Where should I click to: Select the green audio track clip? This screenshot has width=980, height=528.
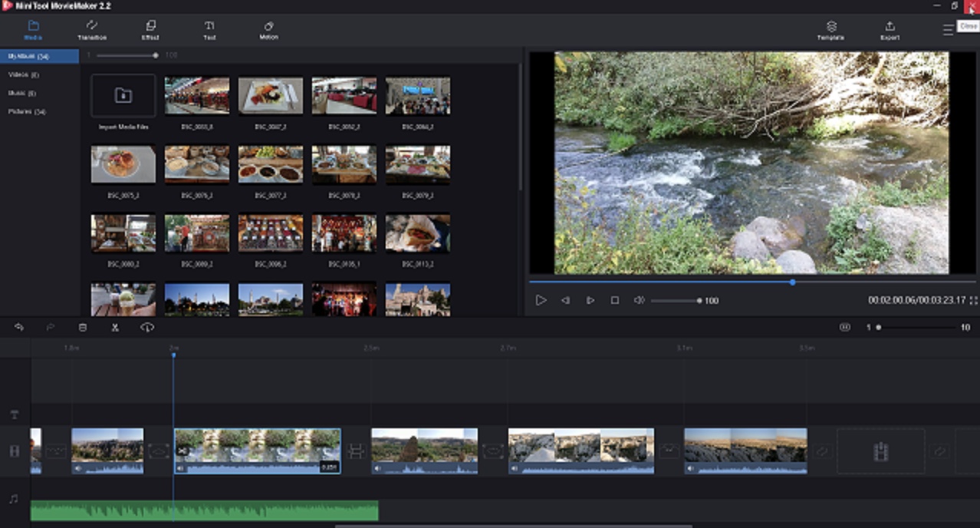click(204, 510)
